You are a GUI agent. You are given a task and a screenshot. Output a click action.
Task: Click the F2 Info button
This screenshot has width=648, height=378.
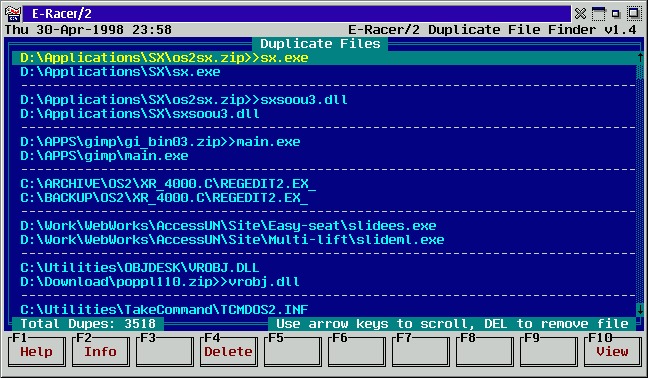pos(100,351)
